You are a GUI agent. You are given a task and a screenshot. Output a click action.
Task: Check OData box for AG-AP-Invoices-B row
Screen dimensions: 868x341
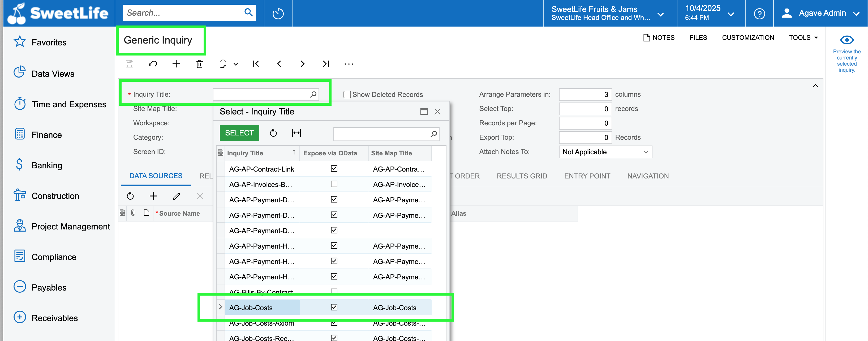click(x=334, y=184)
